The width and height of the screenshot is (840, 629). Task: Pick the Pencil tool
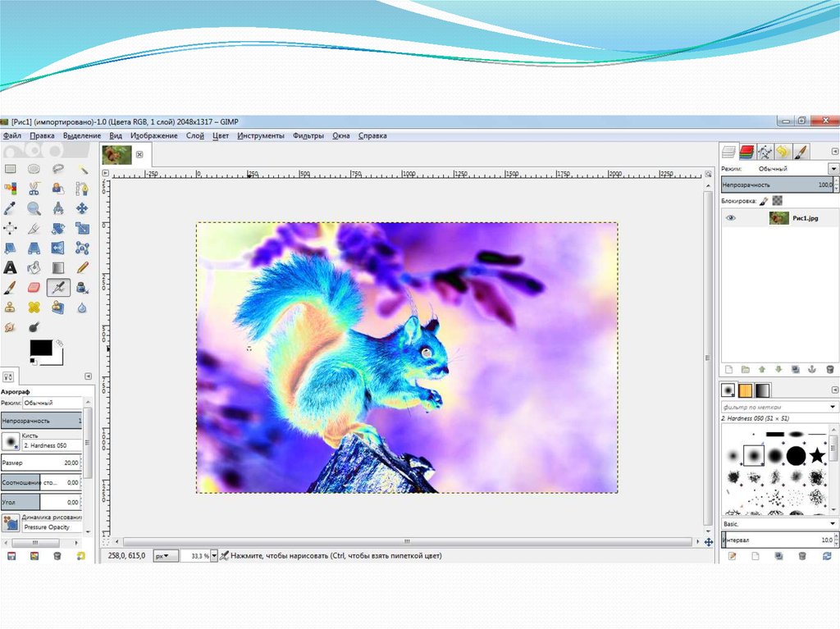82,267
